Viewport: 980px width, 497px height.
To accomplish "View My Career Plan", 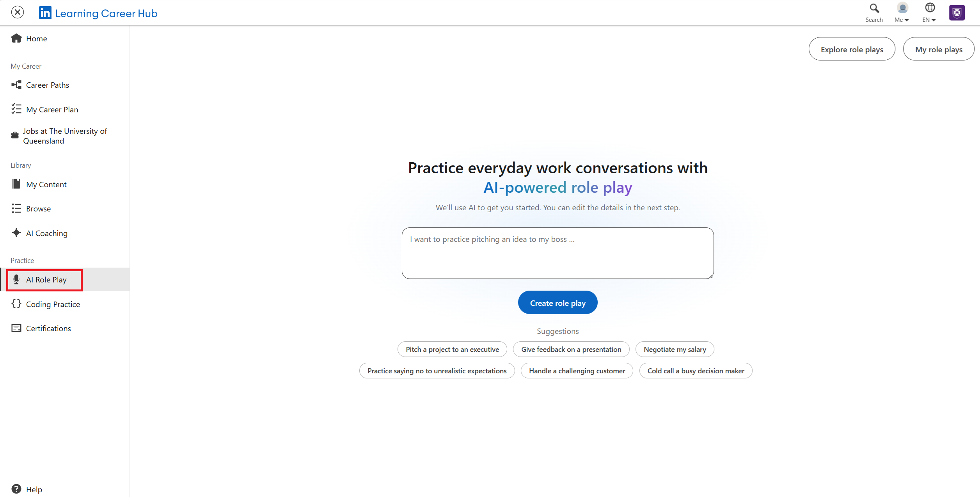I will 52,109.
